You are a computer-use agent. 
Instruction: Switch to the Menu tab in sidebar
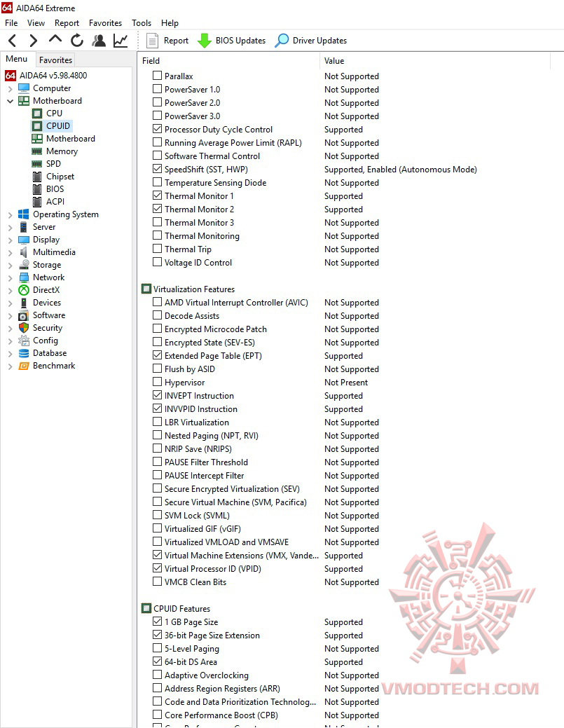tap(17, 59)
